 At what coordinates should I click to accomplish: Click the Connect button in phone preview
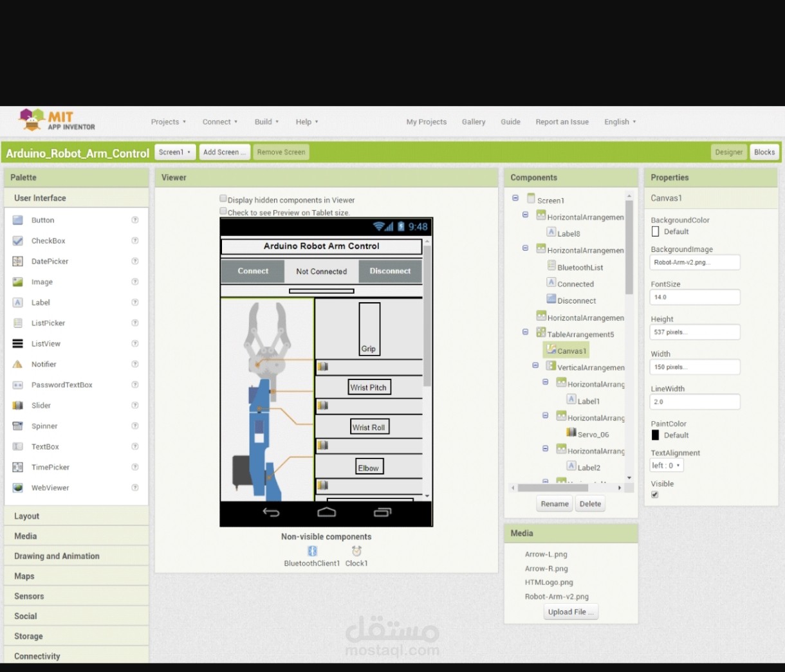tap(253, 271)
